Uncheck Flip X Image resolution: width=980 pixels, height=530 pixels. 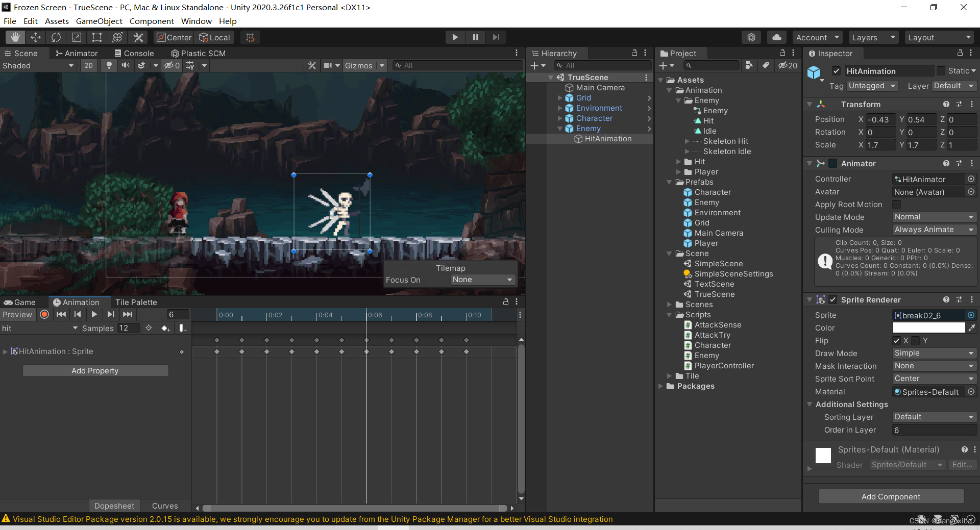coord(897,340)
